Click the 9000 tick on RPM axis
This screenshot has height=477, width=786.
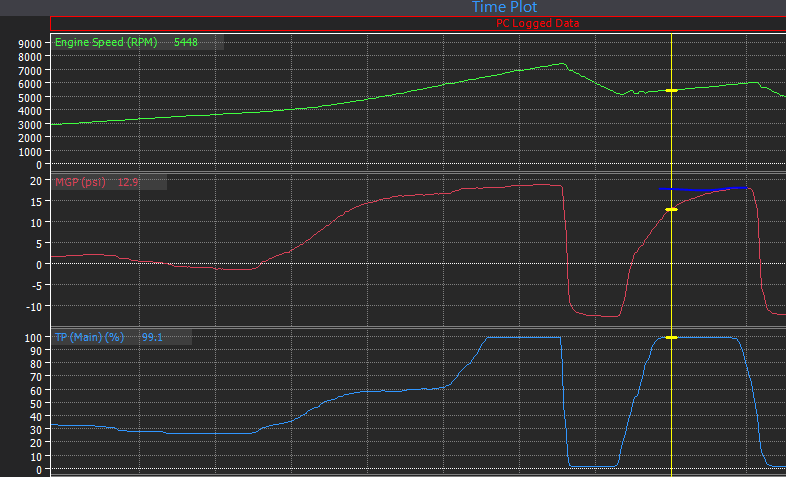[30, 44]
